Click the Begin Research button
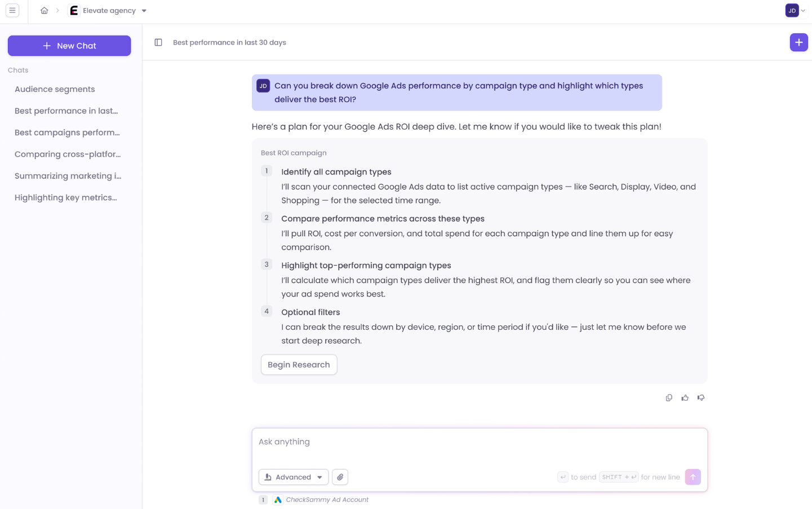 coord(299,365)
